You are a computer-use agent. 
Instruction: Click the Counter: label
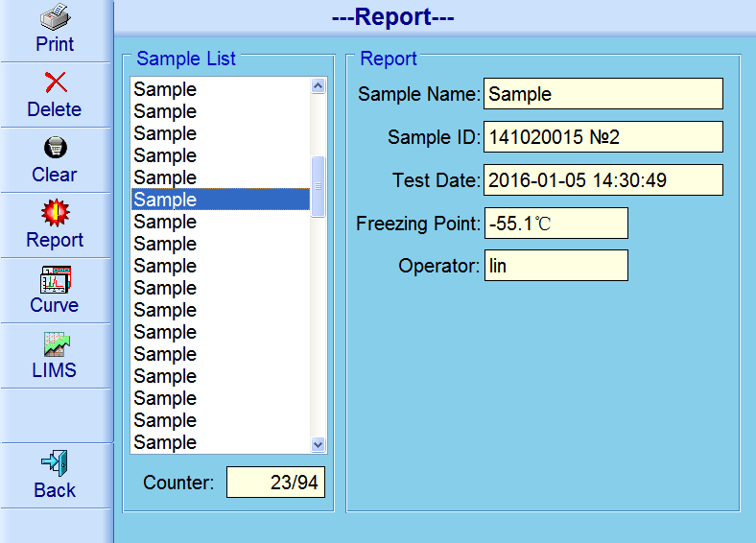coord(178,483)
